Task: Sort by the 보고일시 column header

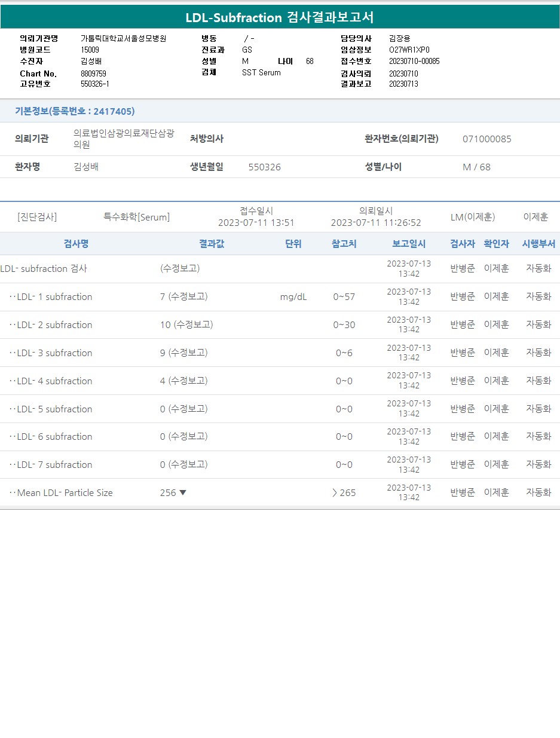Action: 409,244
